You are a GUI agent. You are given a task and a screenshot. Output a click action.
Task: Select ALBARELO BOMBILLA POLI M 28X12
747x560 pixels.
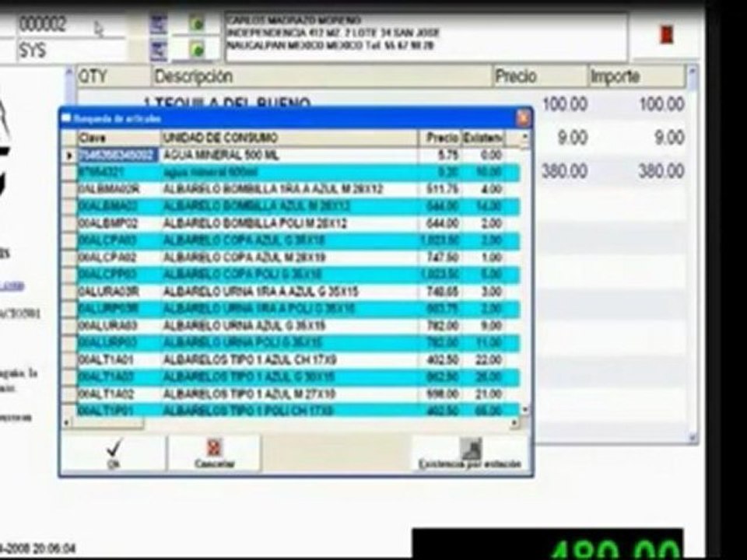pyautogui.click(x=298, y=223)
